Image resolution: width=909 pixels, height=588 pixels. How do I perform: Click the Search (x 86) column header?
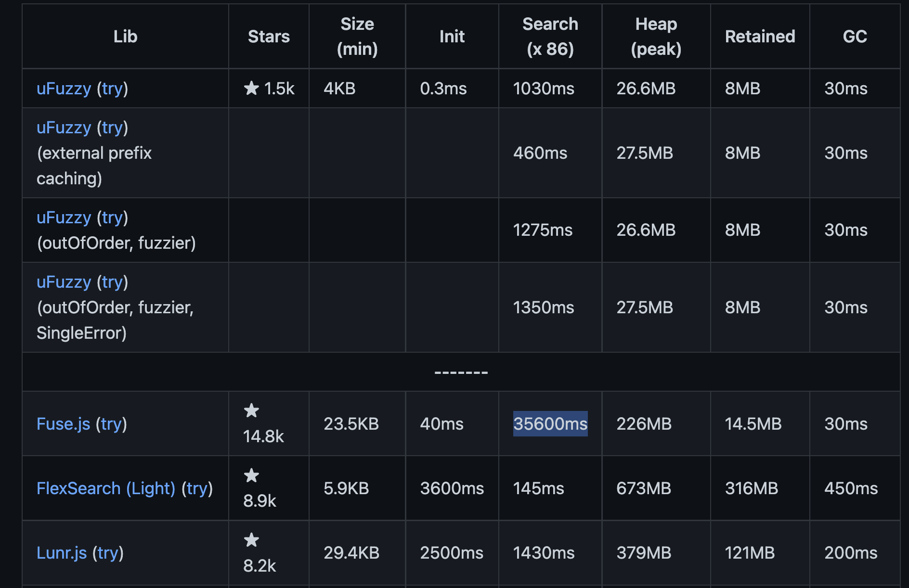pyautogui.click(x=550, y=37)
